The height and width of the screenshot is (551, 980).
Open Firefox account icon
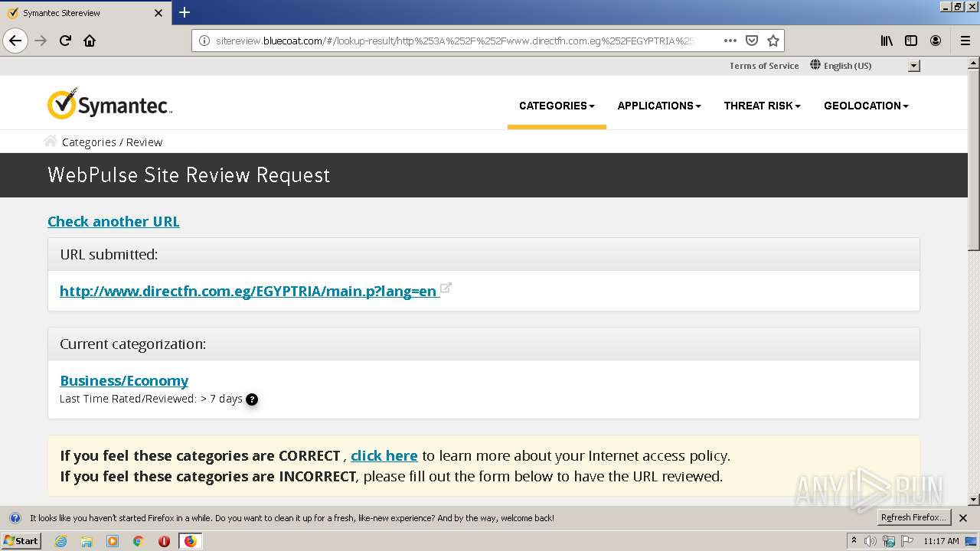(x=936, y=41)
